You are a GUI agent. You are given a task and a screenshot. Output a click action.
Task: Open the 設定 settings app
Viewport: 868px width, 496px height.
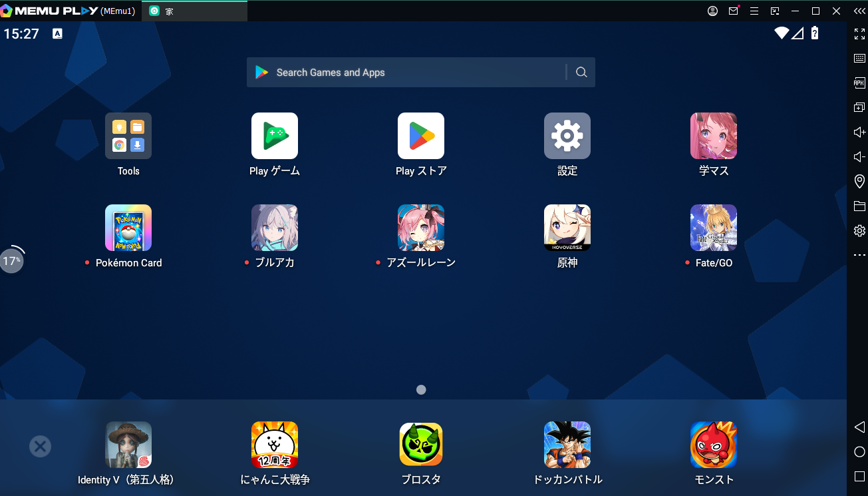567,136
